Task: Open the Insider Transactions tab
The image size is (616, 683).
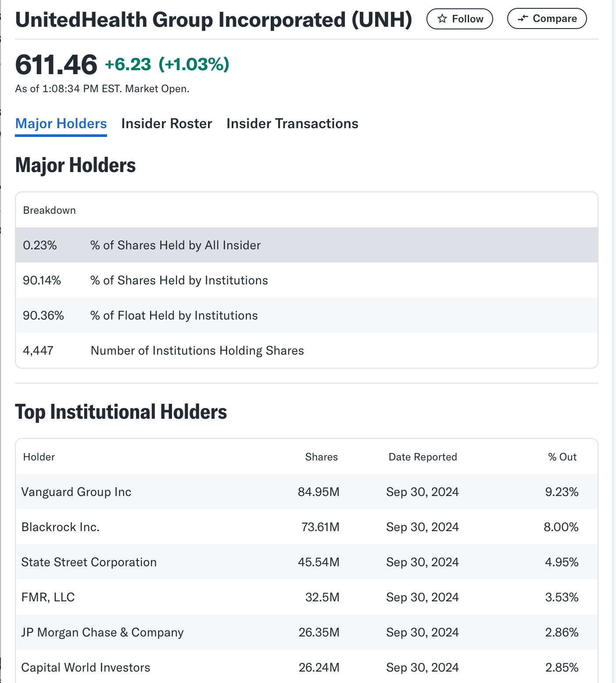Action: pos(292,124)
